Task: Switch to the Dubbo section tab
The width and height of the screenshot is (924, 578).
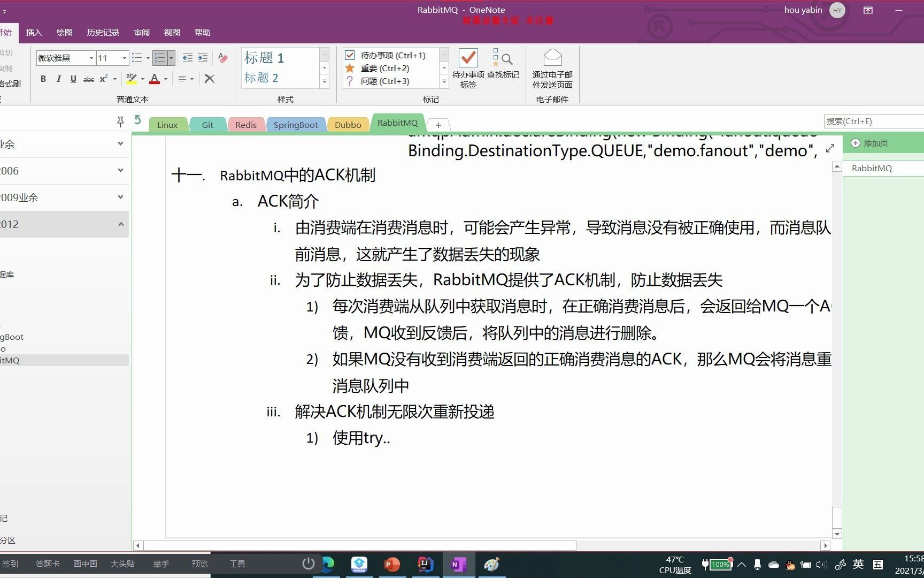Action: [348, 125]
